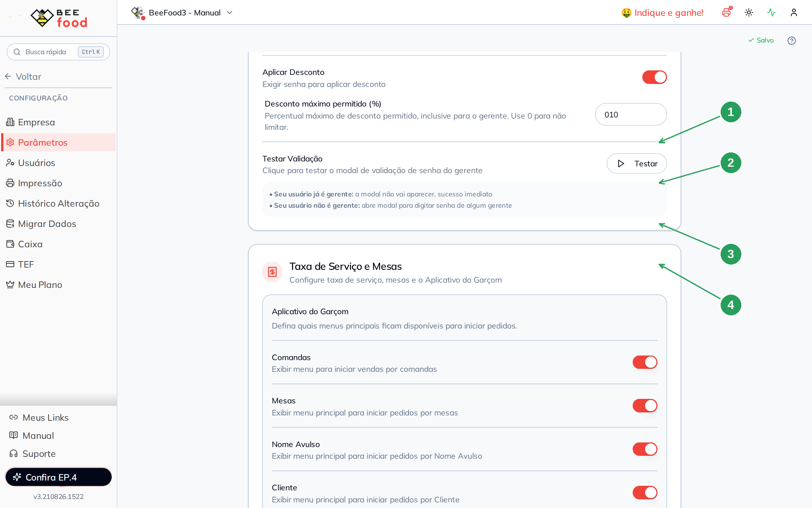Click the money-face emoji icon
Screen dimensions: 812x508
[626, 13]
